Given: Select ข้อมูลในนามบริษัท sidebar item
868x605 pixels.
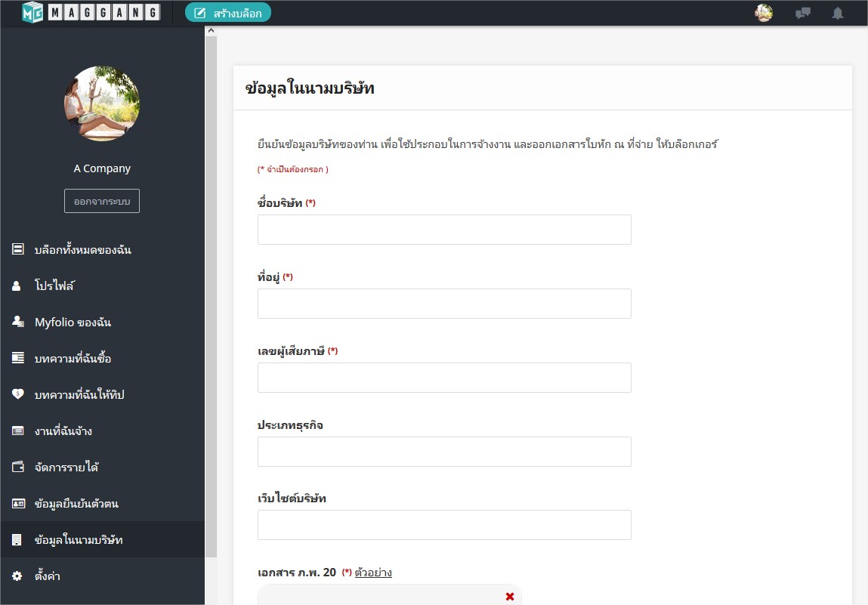Looking at the screenshot, I should (103, 540).
